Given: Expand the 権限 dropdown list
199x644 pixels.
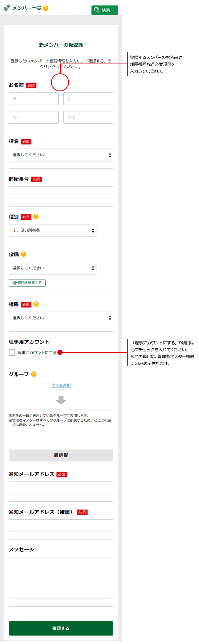Looking at the screenshot, I should [x=61, y=318].
